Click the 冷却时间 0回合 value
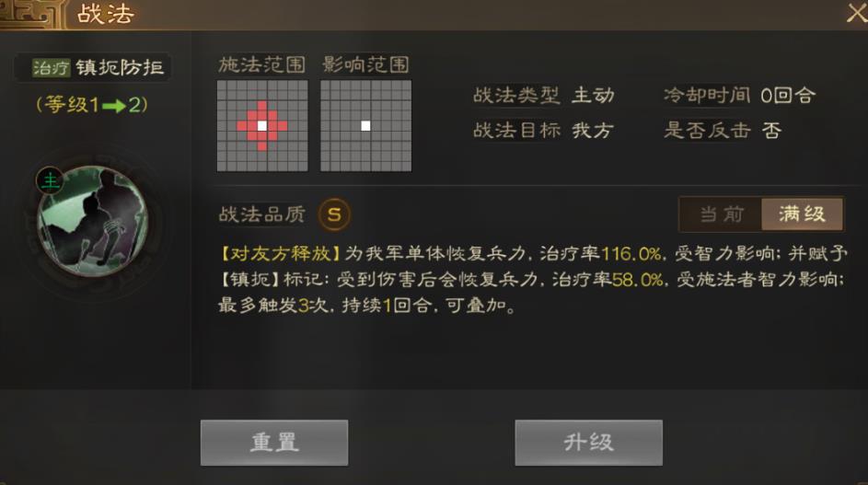This screenshot has width=868, height=485. 788,95
